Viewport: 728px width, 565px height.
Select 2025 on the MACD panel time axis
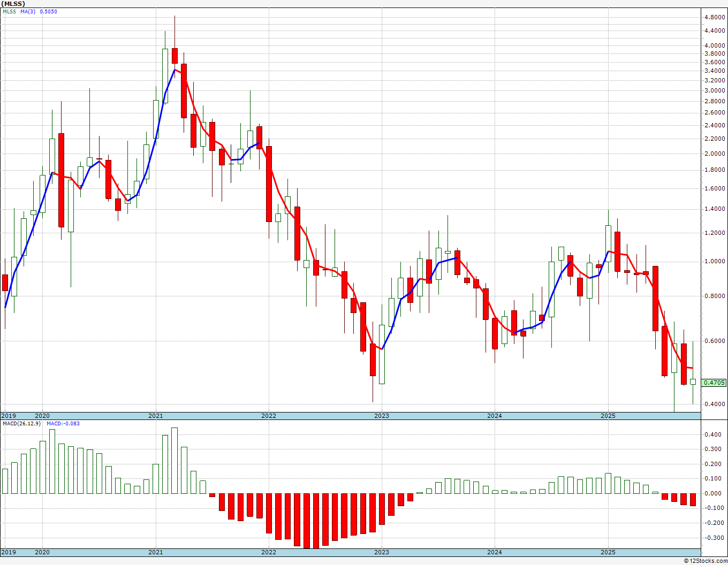pos(608,552)
